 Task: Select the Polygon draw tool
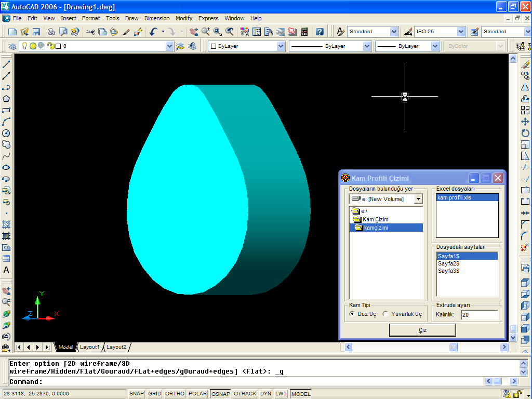[x=6, y=99]
